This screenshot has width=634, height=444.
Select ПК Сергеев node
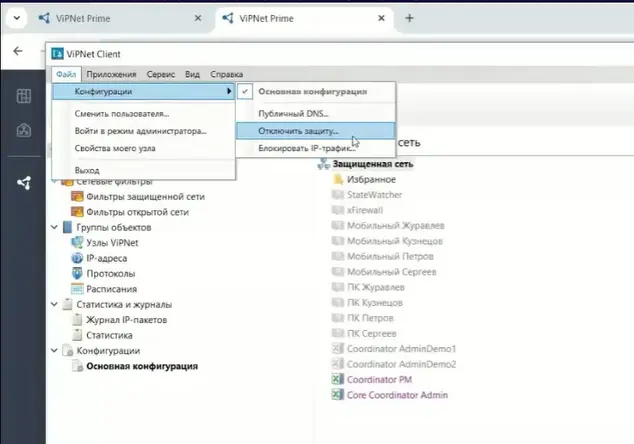372,334
